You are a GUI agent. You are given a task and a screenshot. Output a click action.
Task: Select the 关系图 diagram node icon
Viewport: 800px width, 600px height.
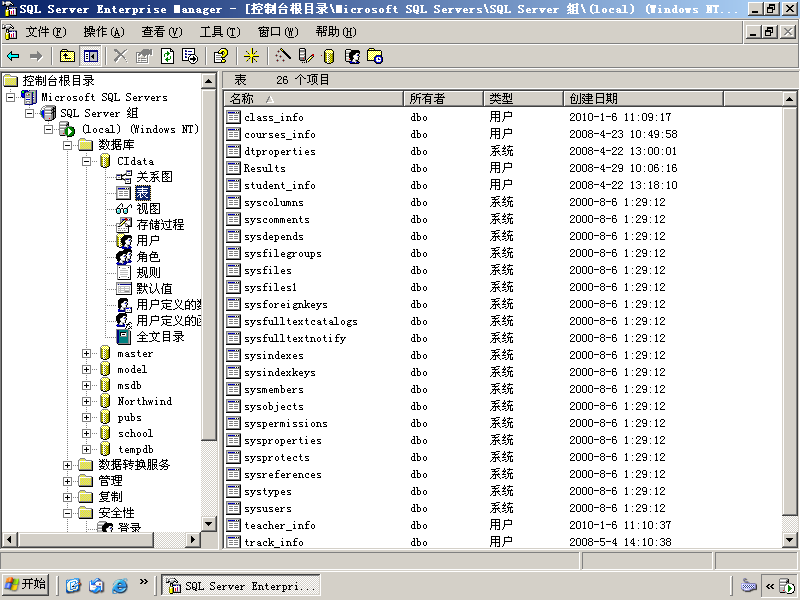123,177
